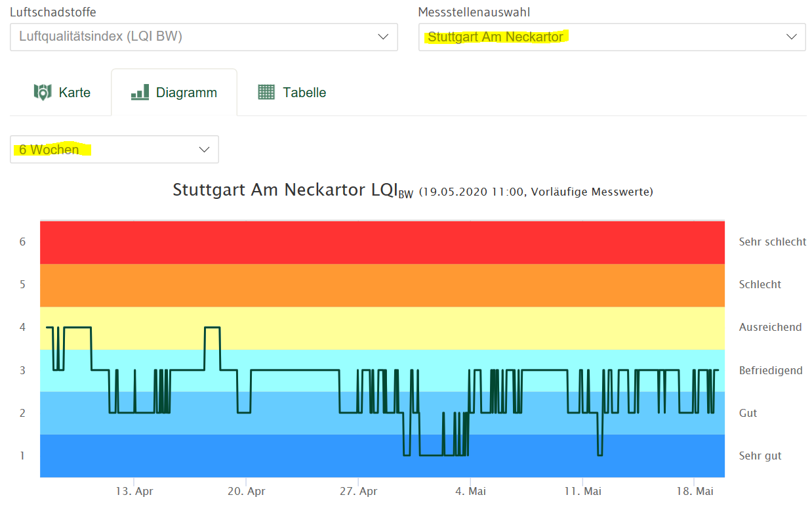Image resolution: width=812 pixels, height=514 pixels.
Task: Open the Luftschadstoffe pollutant dropdown
Action: click(203, 37)
